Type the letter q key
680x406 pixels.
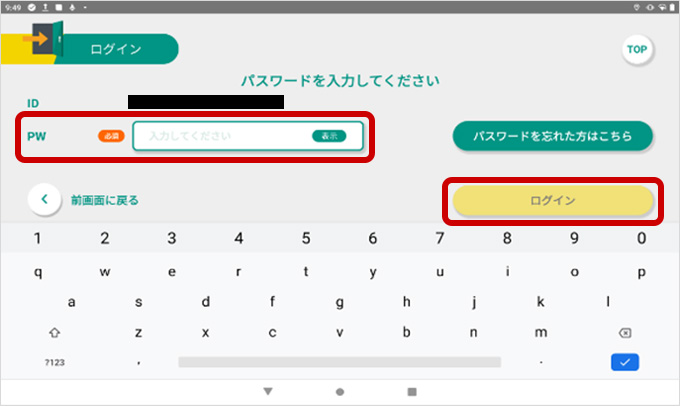(38, 271)
